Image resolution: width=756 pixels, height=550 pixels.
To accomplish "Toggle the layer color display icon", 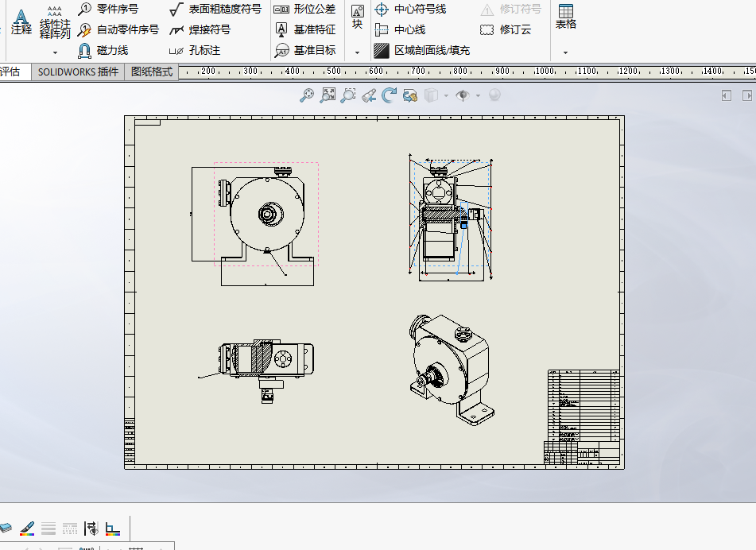I will (112, 529).
